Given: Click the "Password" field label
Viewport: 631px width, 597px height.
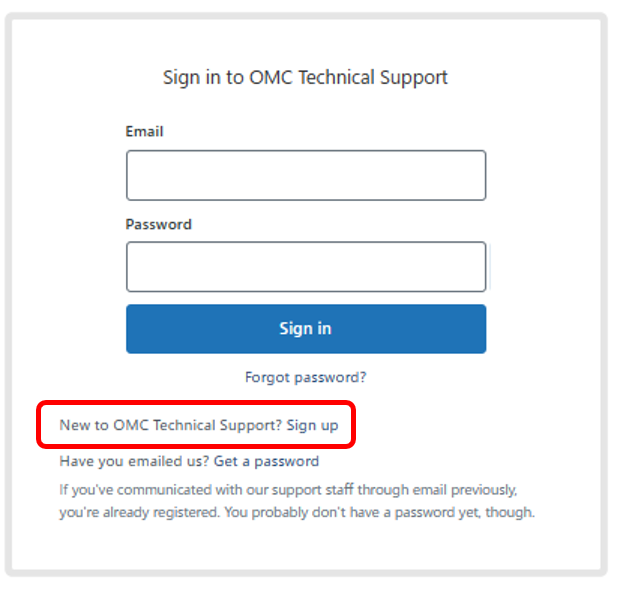Looking at the screenshot, I should coord(158,224).
